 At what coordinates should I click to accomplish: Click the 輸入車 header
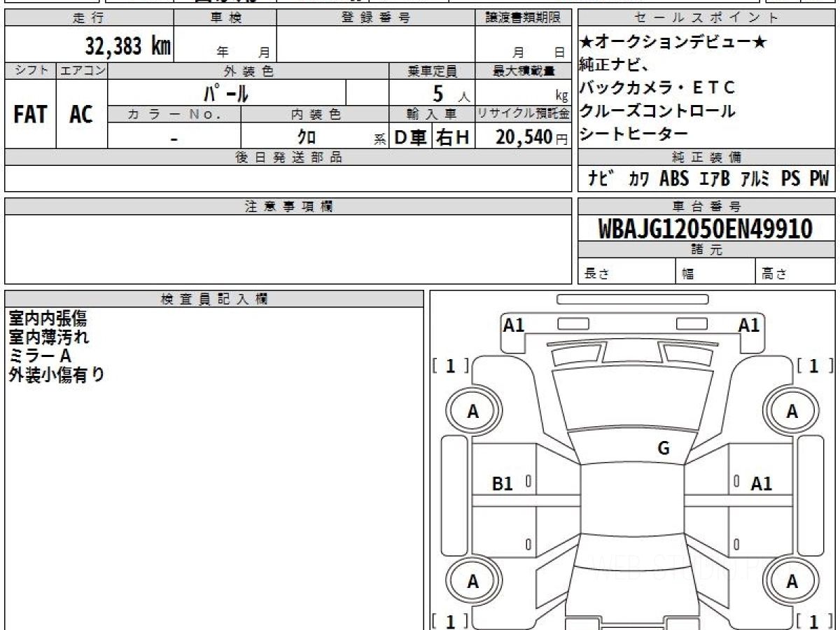432,114
